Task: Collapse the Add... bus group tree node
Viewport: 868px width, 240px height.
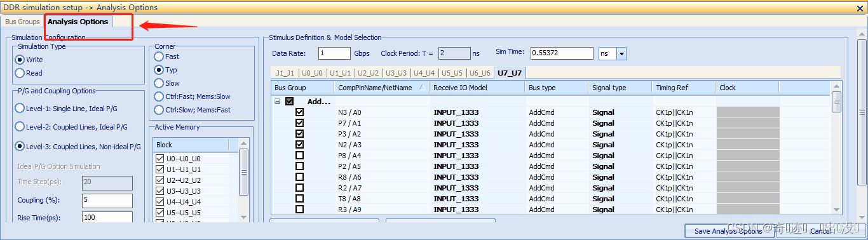Action: (x=278, y=101)
